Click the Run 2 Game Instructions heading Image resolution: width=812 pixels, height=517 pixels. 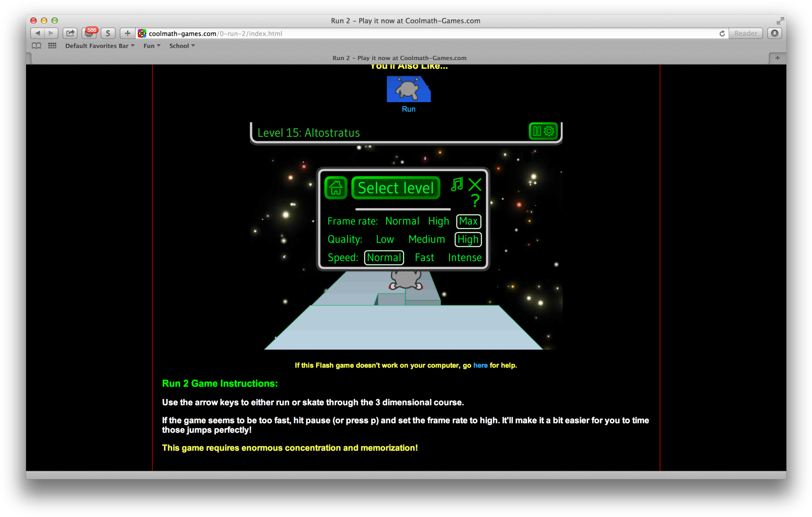coord(220,384)
